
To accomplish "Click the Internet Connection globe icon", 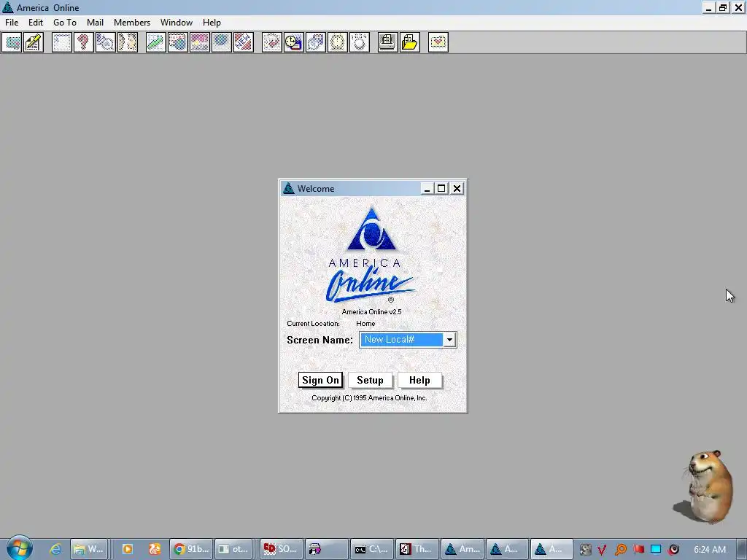I will click(222, 42).
